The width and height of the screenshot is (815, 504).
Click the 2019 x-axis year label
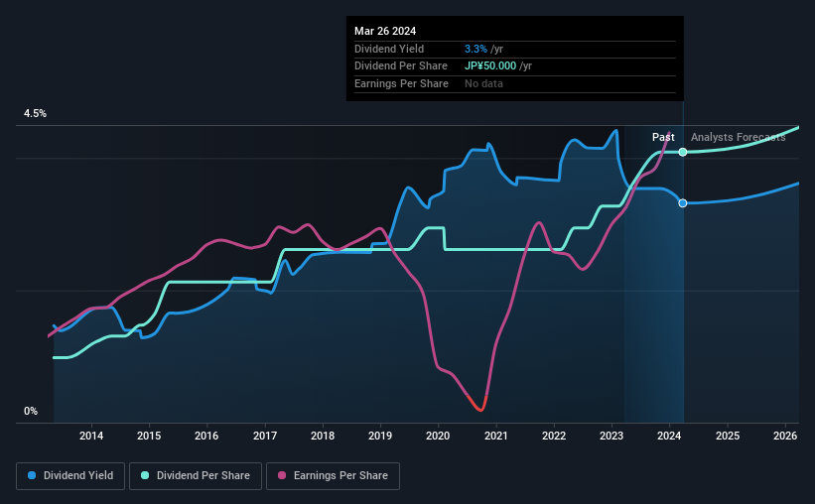click(x=380, y=436)
